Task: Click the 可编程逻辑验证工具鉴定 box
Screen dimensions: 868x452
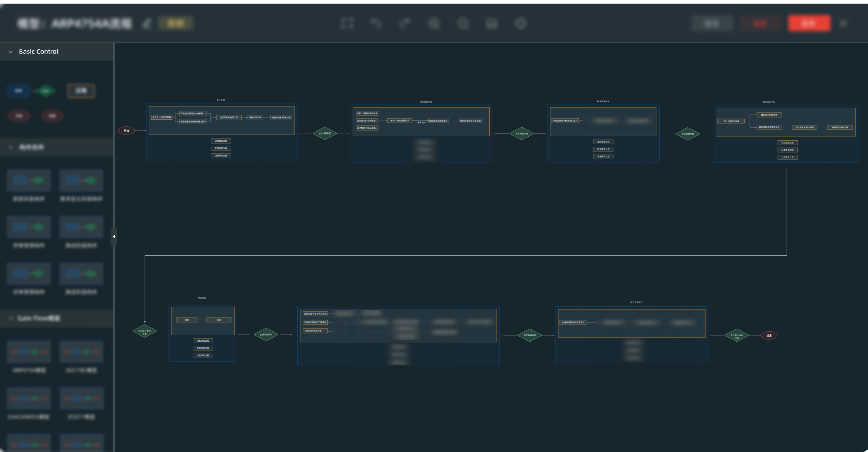Action: pos(315,322)
